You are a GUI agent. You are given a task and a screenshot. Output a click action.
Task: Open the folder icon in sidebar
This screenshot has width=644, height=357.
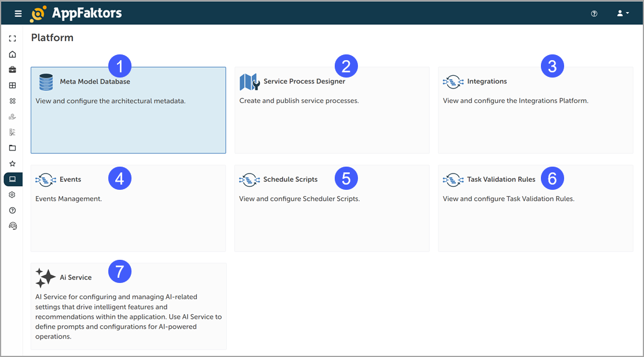(13, 148)
